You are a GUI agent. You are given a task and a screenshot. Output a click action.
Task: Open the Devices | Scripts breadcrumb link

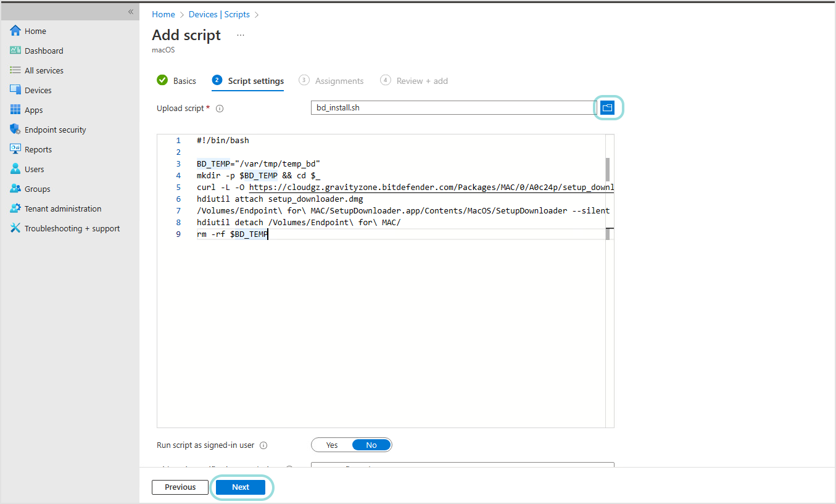click(x=220, y=14)
